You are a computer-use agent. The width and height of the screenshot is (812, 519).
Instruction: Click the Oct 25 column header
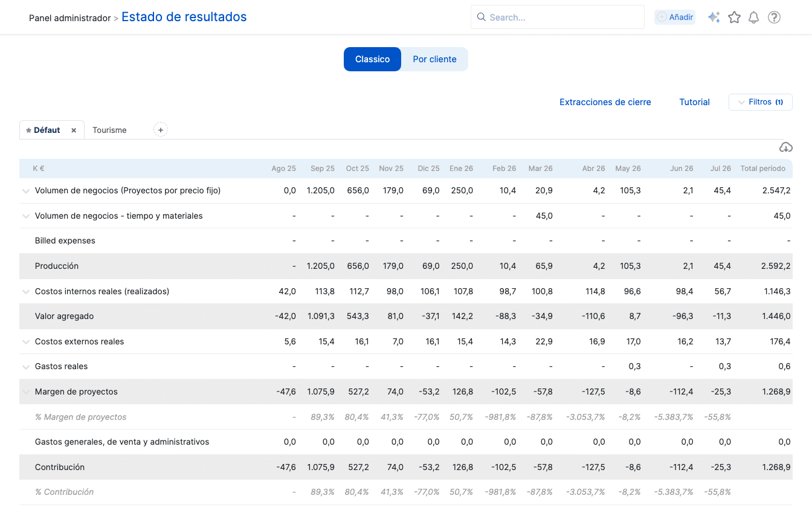(357, 169)
